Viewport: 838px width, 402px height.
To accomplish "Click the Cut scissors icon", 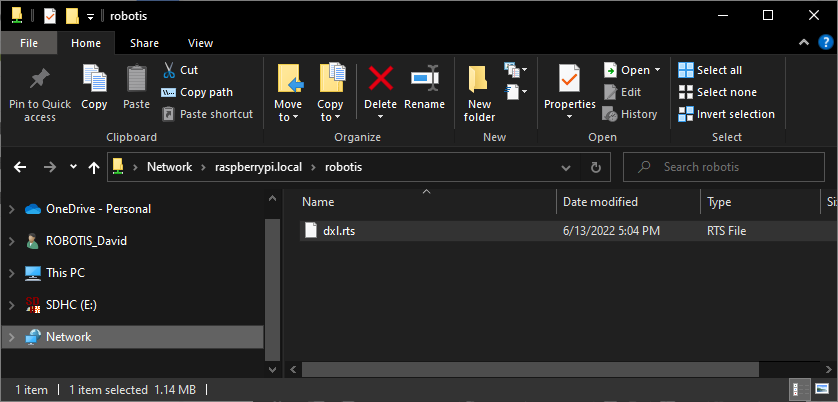I will pos(169,70).
